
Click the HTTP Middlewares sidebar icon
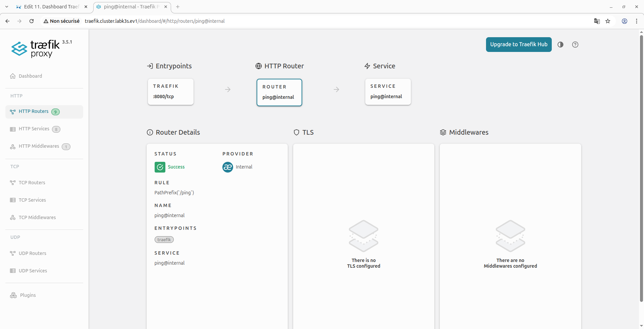coord(13,147)
